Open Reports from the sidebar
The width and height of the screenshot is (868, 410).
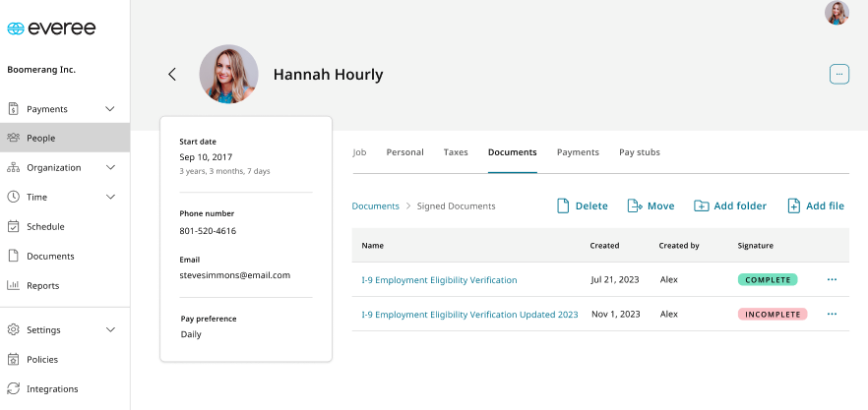click(x=42, y=286)
